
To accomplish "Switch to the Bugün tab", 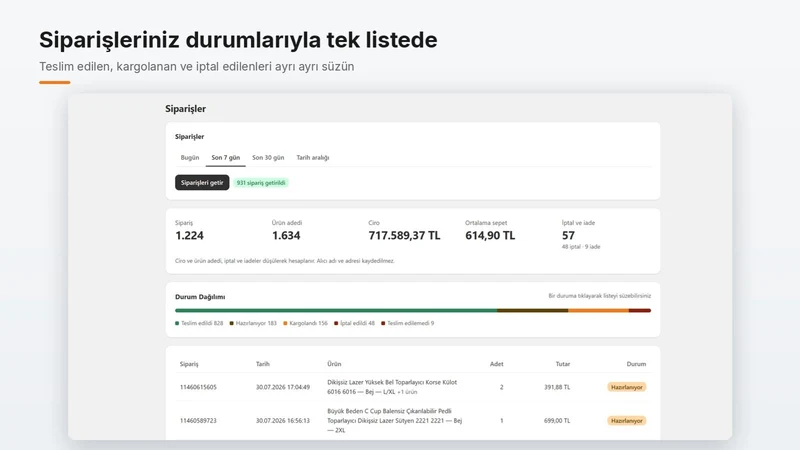I will (190, 158).
